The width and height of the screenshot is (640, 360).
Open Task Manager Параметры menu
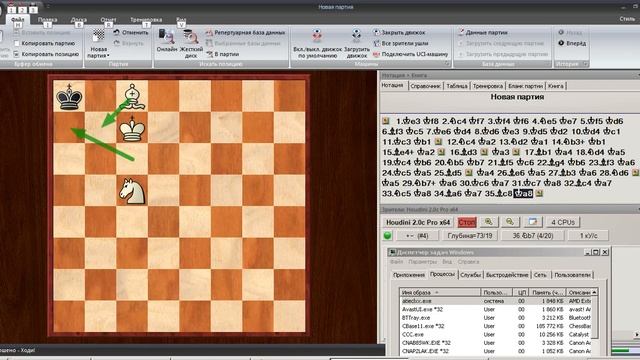click(422, 262)
